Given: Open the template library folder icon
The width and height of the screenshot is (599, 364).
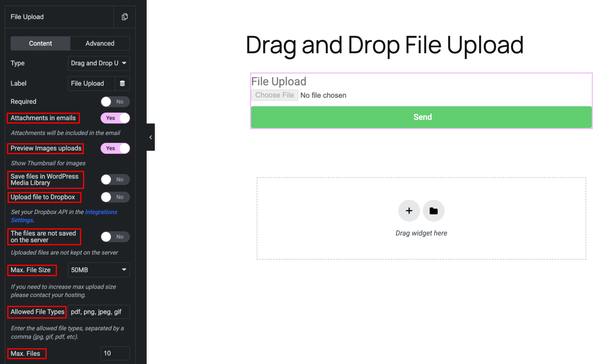Looking at the screenshot, I should coord(434,211).
